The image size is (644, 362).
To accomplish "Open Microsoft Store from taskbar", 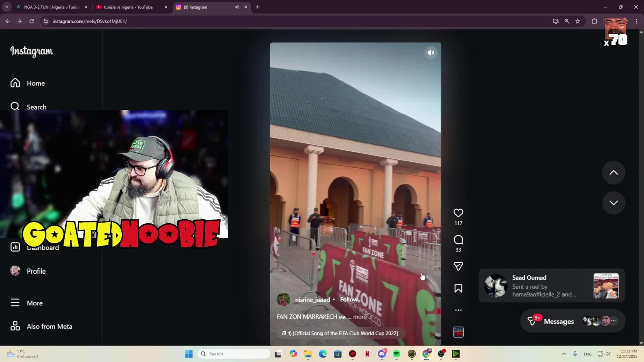I will [338, 354].
